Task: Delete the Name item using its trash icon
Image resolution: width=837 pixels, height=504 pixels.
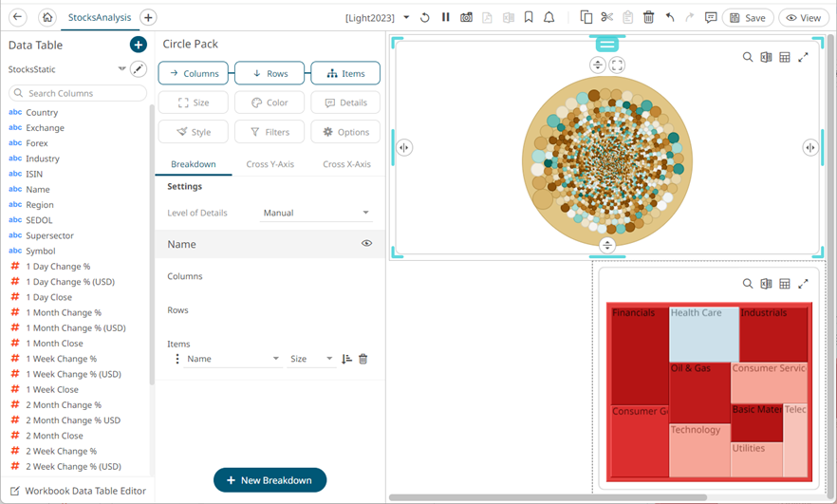Action: (363, 359)
